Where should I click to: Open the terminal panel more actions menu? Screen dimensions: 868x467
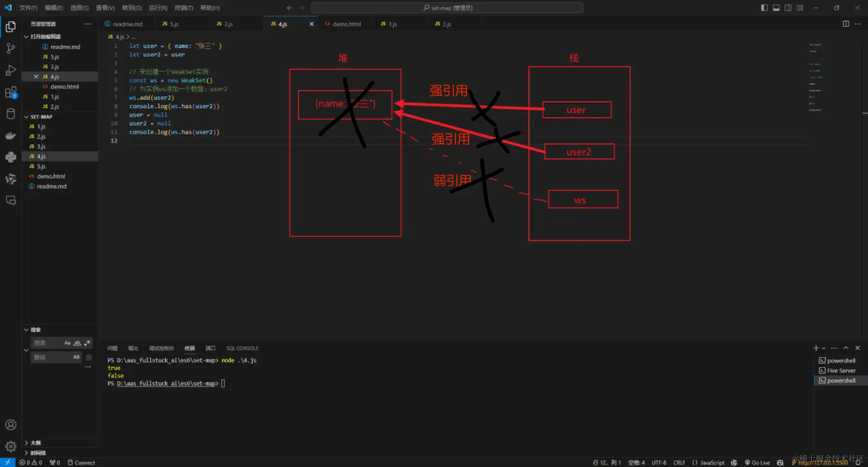pyautogui.click(x=834, y=348)
